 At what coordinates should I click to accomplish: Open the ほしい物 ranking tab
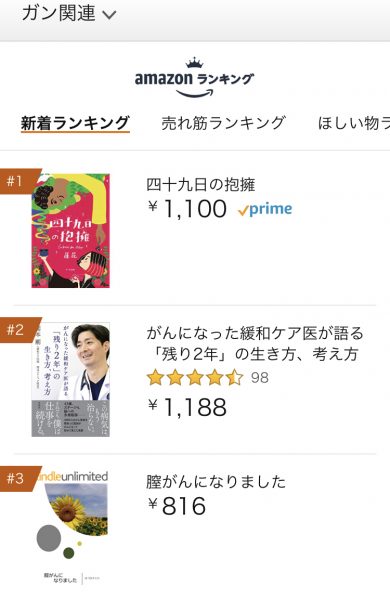(x=354, y=123)
